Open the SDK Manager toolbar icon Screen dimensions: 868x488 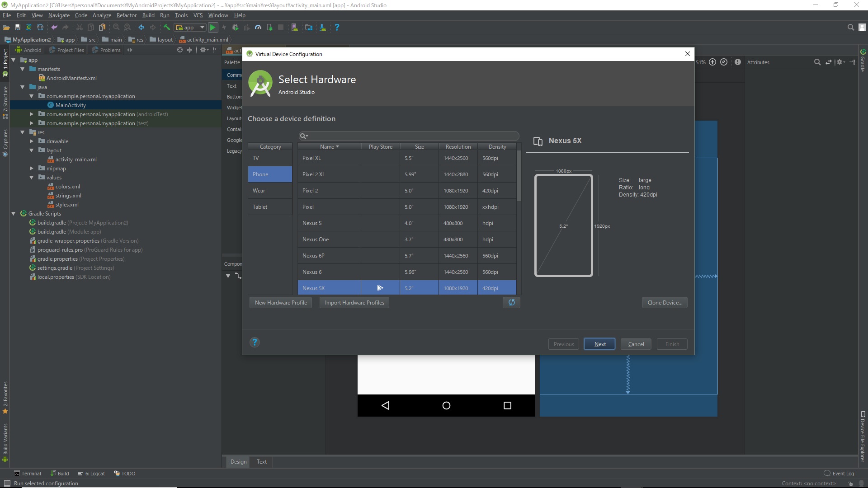[x=323, y=28]
